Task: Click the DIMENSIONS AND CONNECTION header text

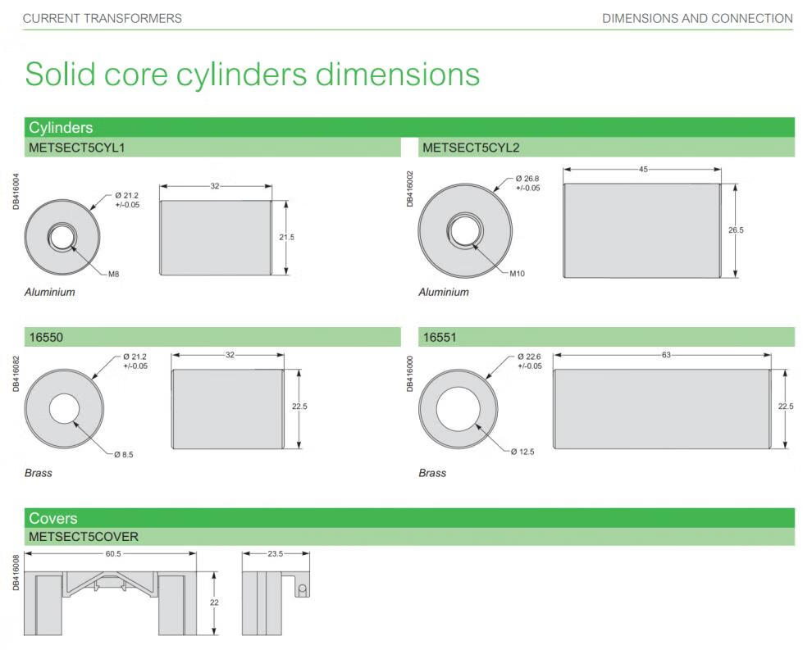Action: (697, 18)
